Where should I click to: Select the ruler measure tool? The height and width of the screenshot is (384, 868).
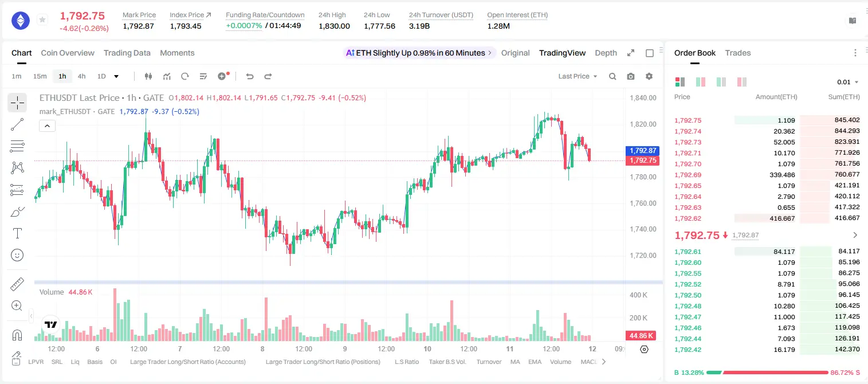point(17,284)
